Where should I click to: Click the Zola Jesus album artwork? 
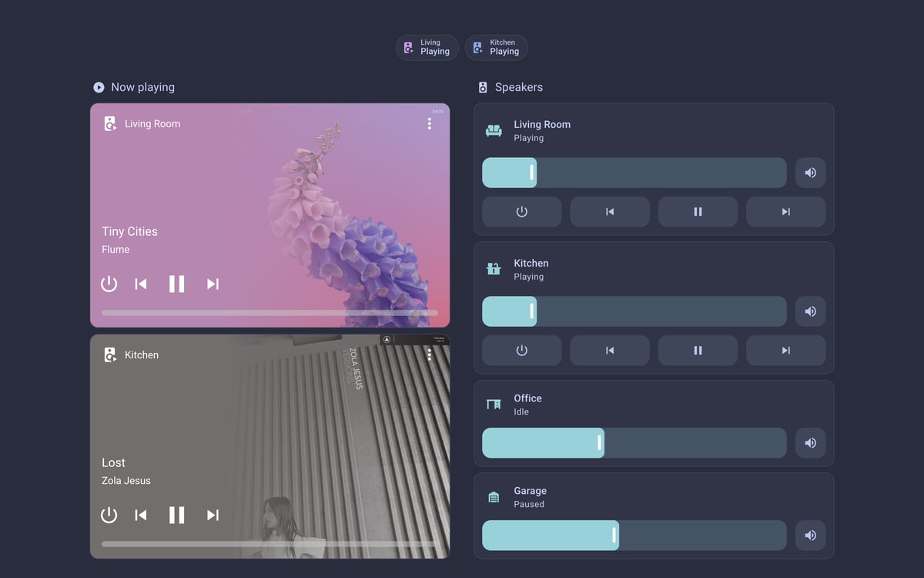tap(339, 447)
